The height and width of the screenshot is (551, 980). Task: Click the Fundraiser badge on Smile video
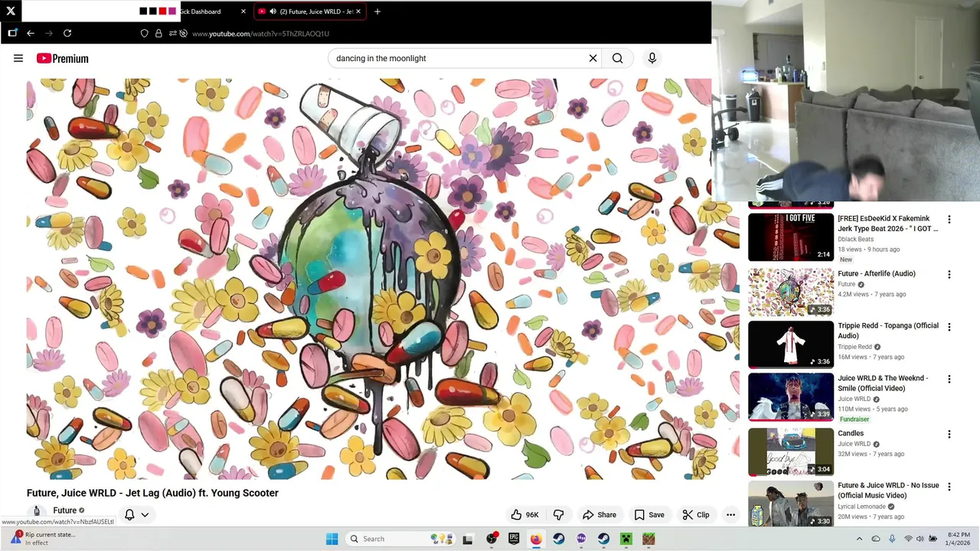[854, 419]
